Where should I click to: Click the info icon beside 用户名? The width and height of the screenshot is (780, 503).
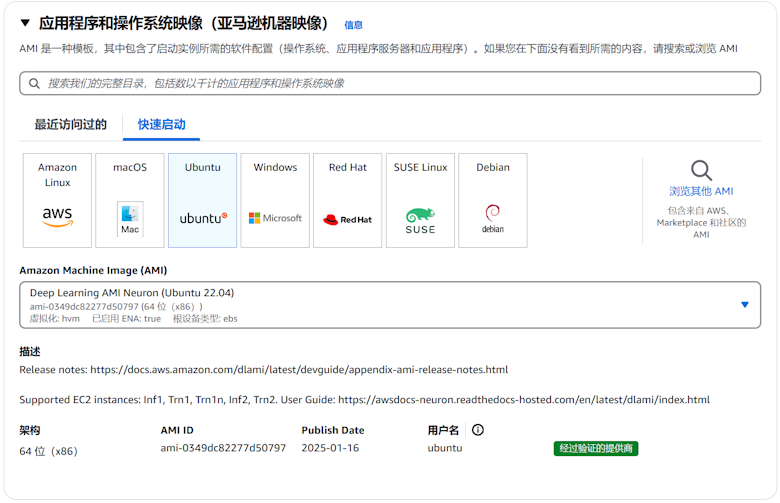tap(478, 430)
